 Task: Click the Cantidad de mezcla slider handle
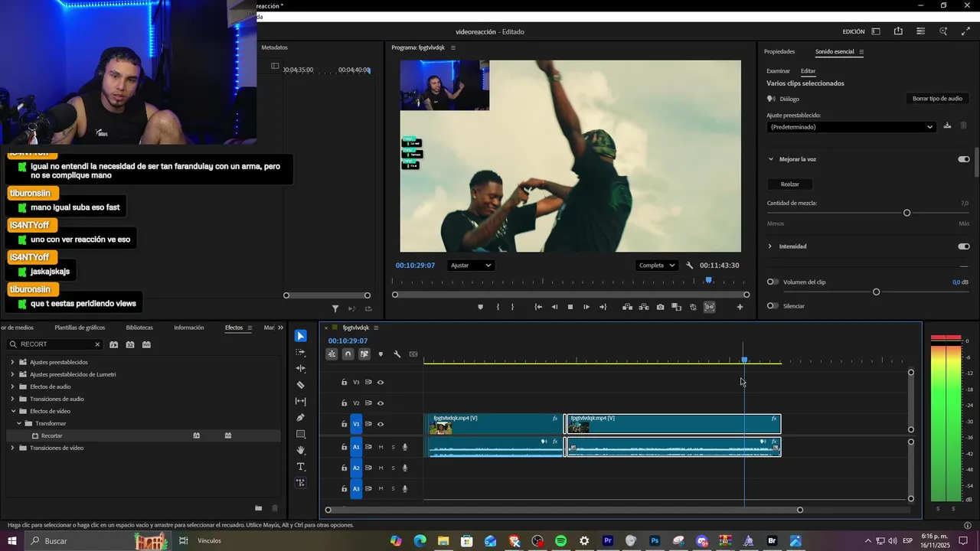coord(906,213)
